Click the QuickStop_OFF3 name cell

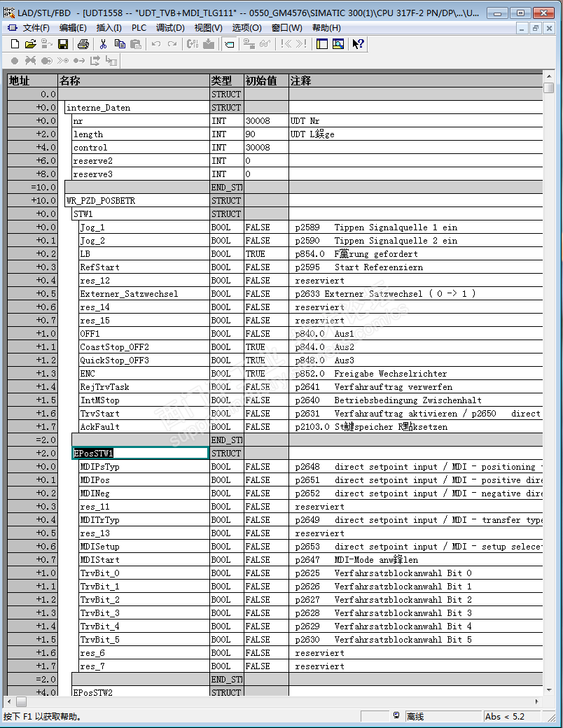(x=144, y=360)
